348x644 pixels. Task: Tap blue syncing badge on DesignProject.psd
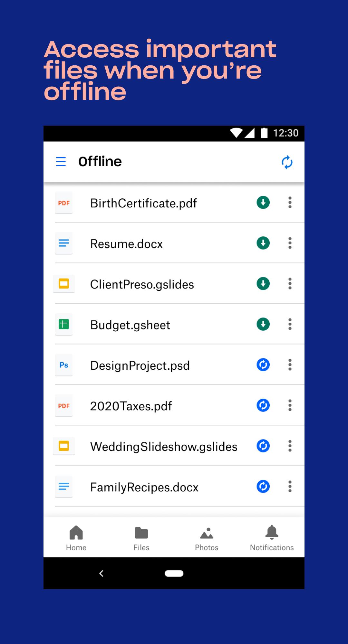[x=263, y=365]
